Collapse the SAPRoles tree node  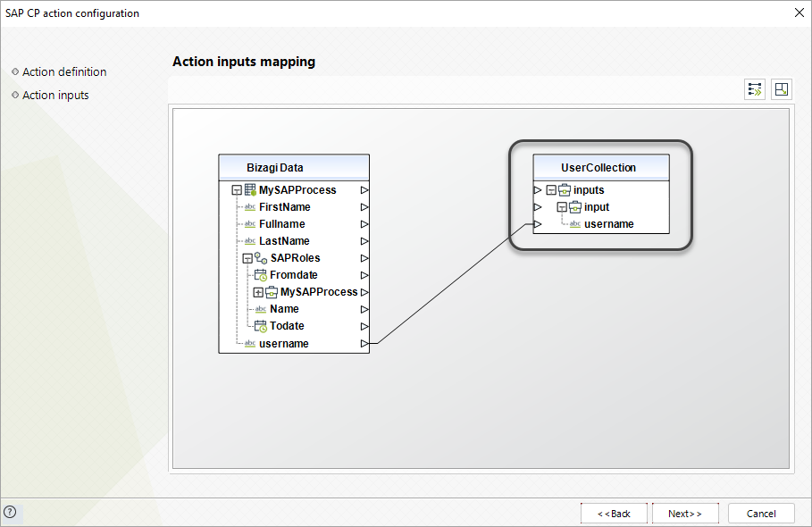(x=247, y=258)
